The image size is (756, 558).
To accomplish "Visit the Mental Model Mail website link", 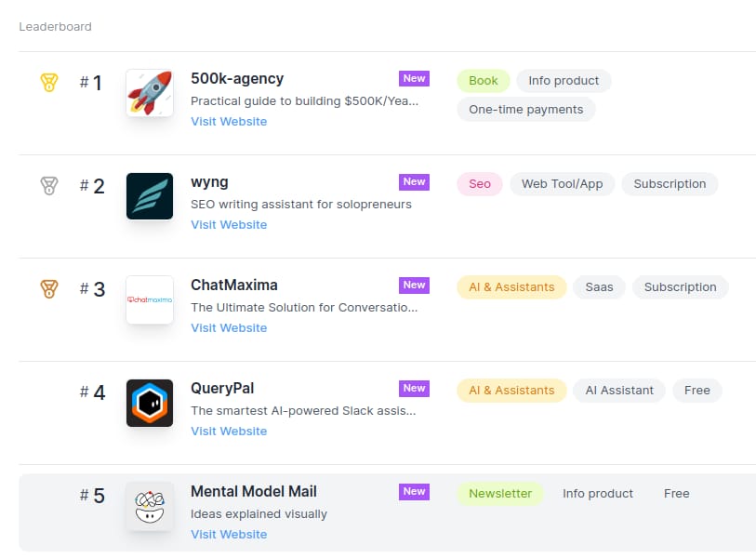I will coord(229,535).
